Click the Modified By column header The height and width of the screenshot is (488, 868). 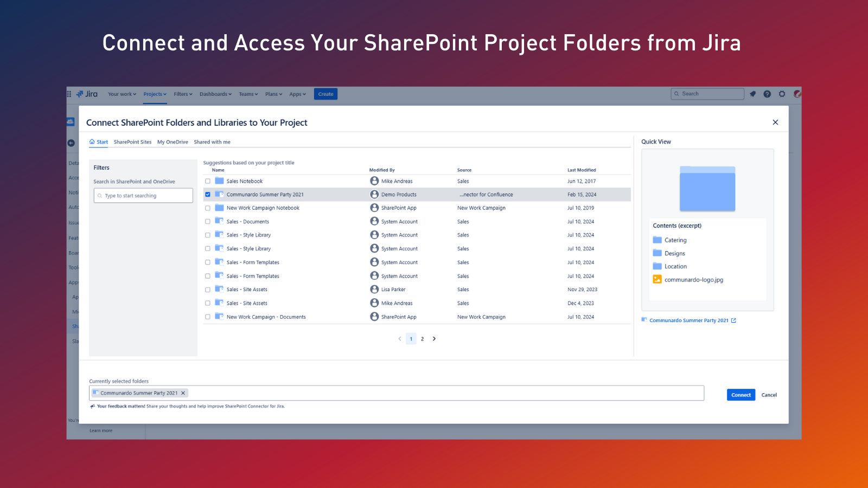[x=382, y=170]
